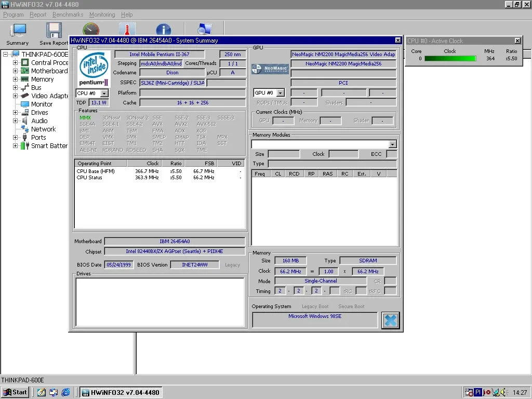Open the Memory Modules dropdown list
The width and height of the screenshot is (532, 399).
(393, 144)
